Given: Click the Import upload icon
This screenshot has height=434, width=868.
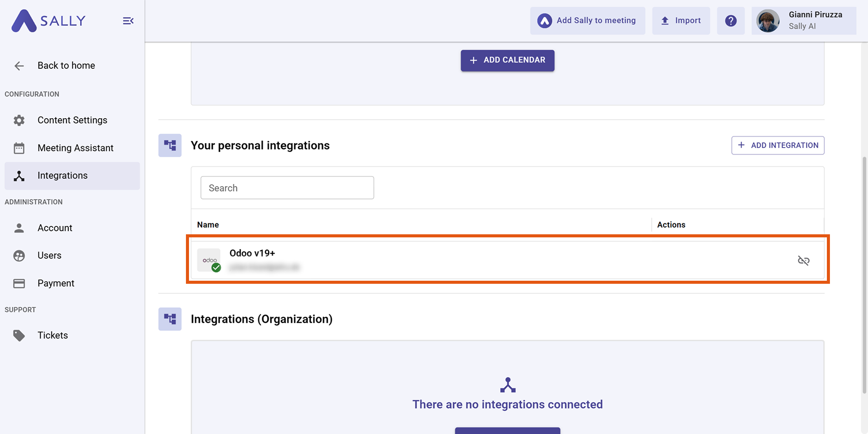Looking at the screenshot, I should pyautogui.click(x=665, y=20).
